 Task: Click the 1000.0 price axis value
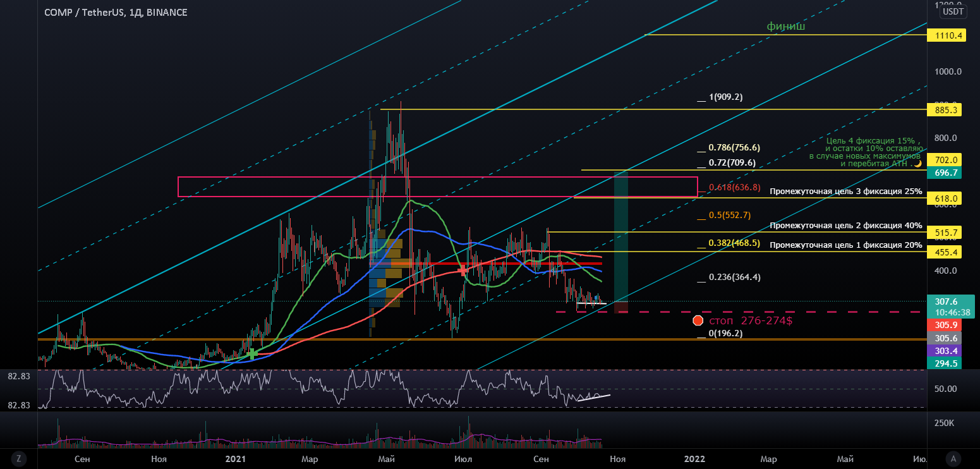[948, 71]
